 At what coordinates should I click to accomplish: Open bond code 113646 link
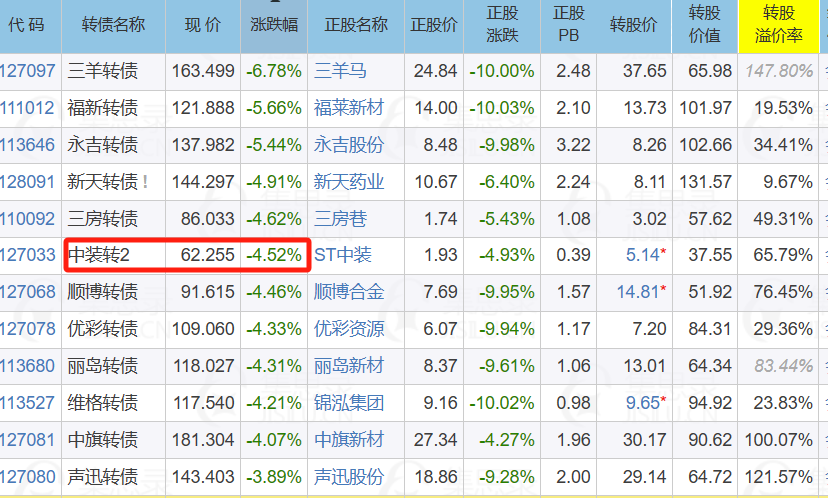27,145
